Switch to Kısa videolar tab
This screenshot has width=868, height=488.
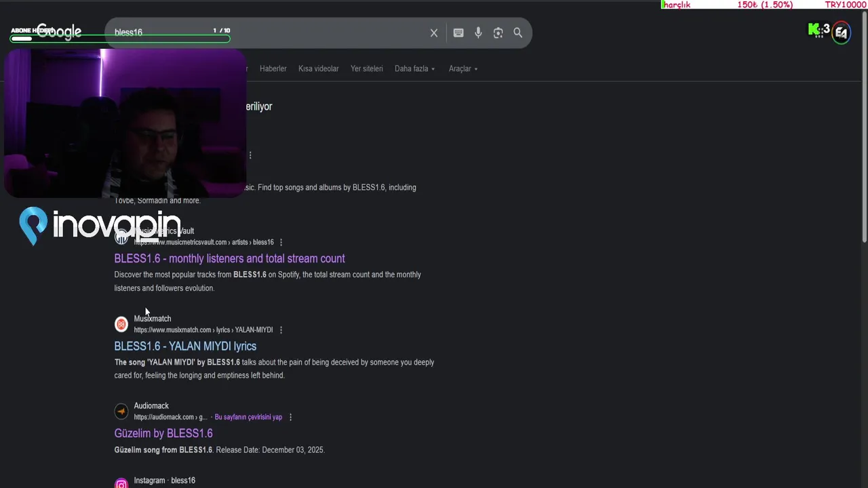tap(319, 68)
